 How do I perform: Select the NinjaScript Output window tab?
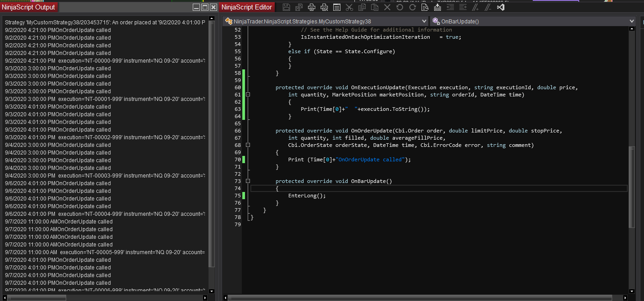[x=29, y=7]
